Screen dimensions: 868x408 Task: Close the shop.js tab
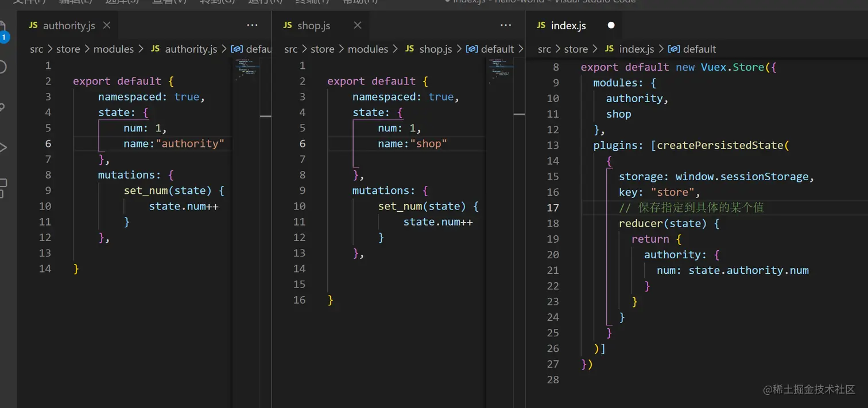[358, 25]
